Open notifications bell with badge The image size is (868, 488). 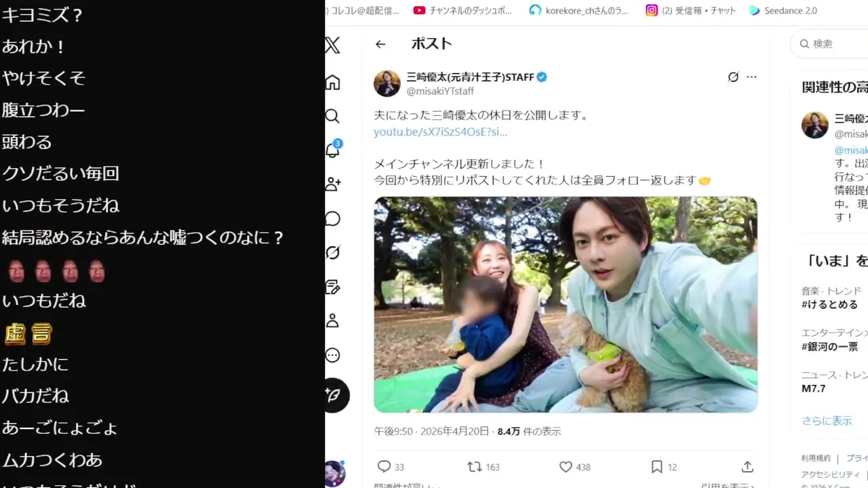click(x=333, y=149)
